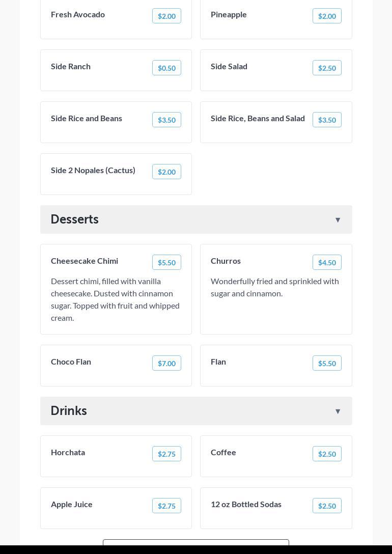Screen dimensions: 392x554
Task: Open the Cheesecake Chimi item title
Action: pyautogui.click(x=85, y=261)
